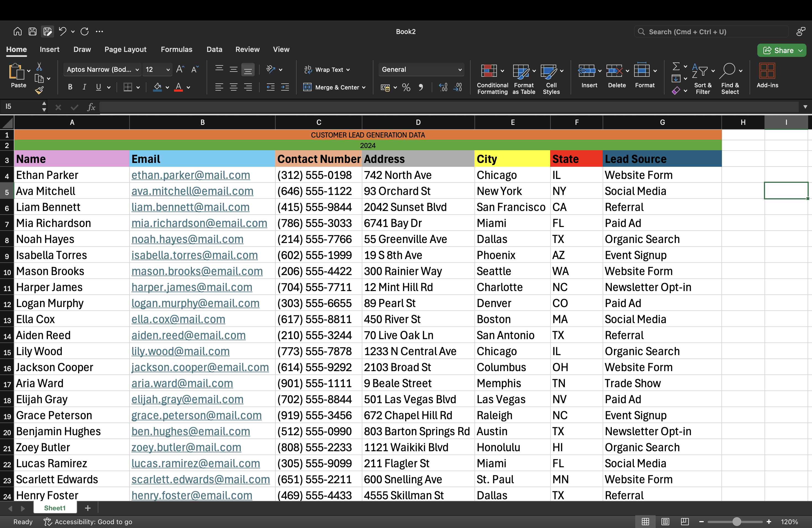The height and width of the screenshot is (528, 812).
Task: Toggle Italic formatting
Action: coord(84,87)
